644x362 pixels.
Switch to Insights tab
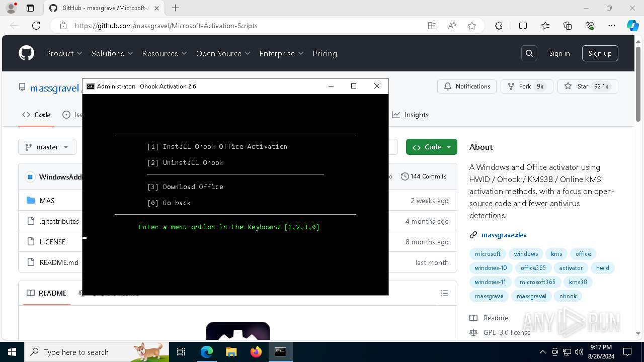click(x=411, y=115)
